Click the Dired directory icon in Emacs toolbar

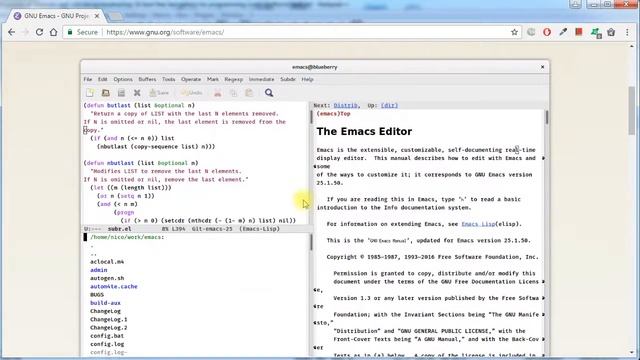coord(121,93)
